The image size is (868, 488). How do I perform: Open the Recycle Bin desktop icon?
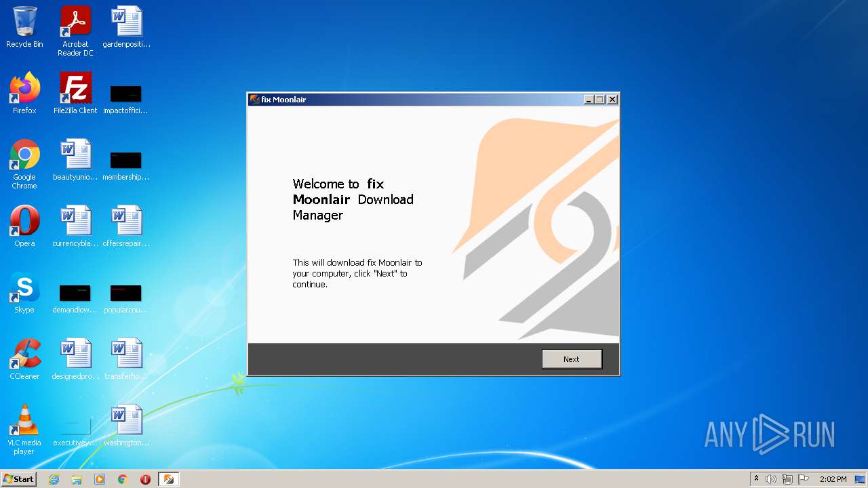point(24,28)
